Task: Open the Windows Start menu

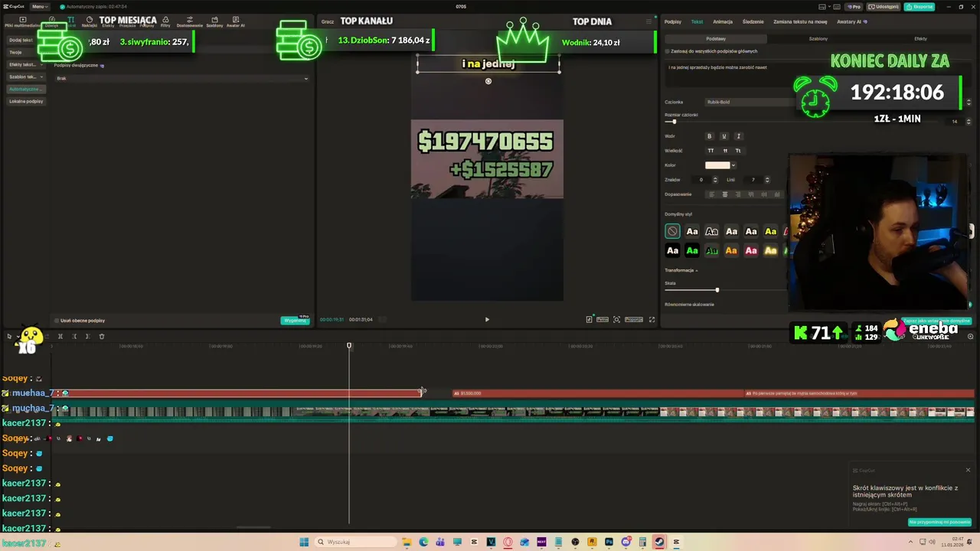Action: coord(304,542)
